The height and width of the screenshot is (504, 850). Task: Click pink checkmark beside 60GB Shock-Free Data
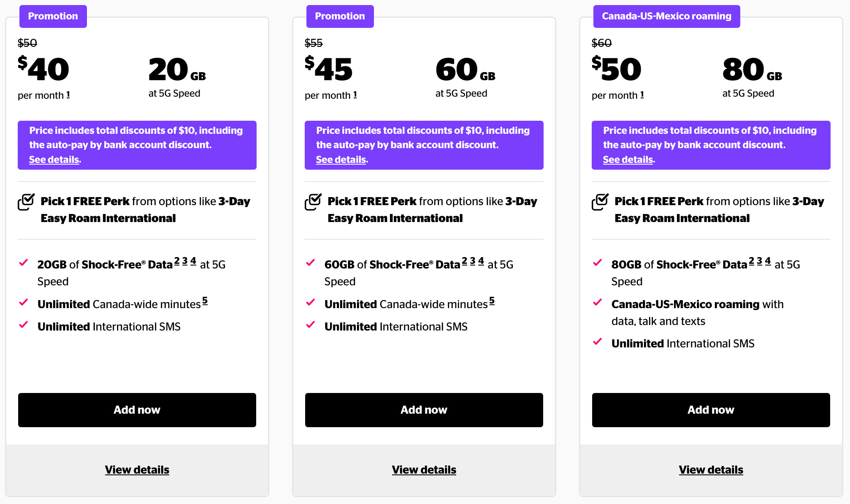point(311,263)
